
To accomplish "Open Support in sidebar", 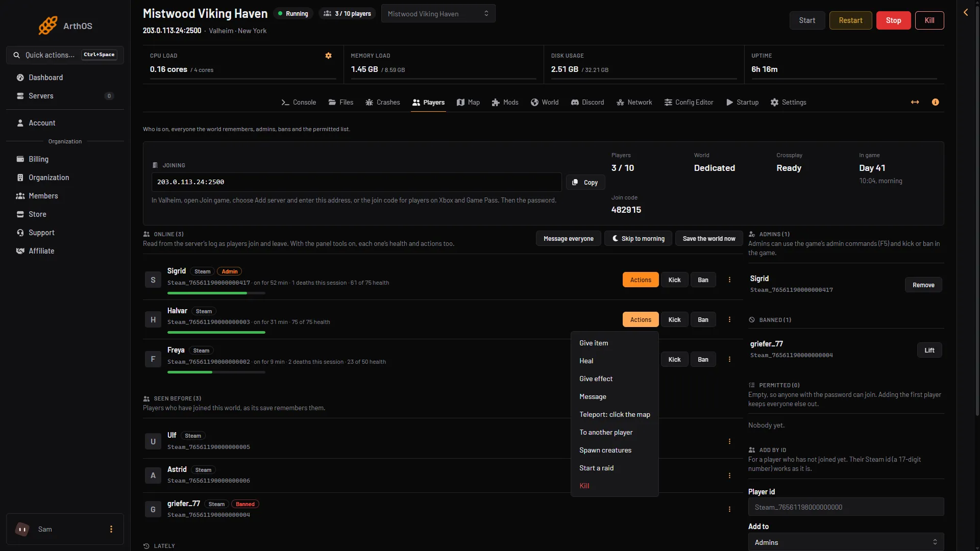I will [65, 233].
